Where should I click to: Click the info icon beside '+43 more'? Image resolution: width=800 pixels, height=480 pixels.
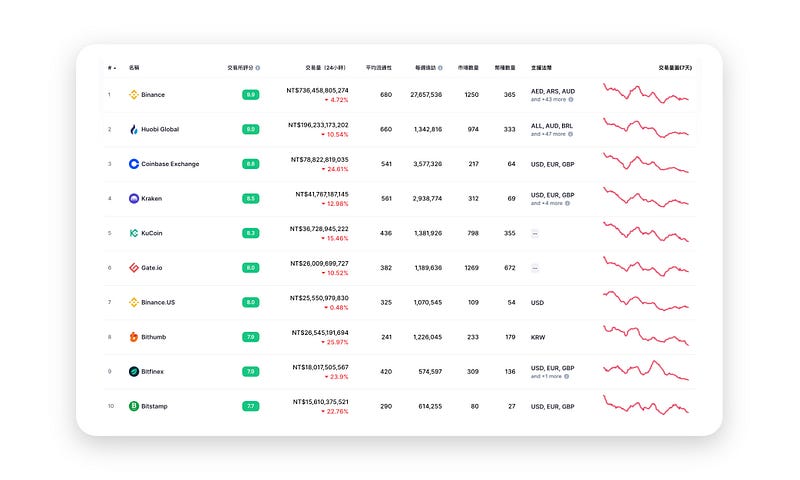pos(571,99)
